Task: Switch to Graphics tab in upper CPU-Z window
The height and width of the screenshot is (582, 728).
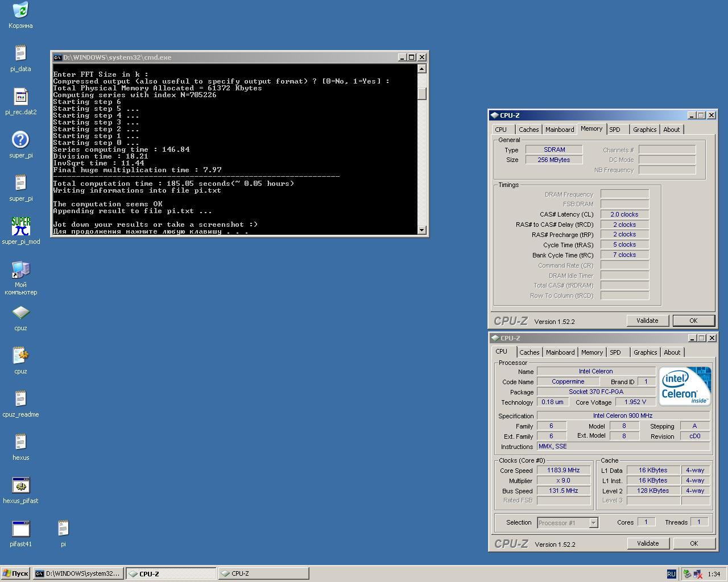Action: (645, 130)
